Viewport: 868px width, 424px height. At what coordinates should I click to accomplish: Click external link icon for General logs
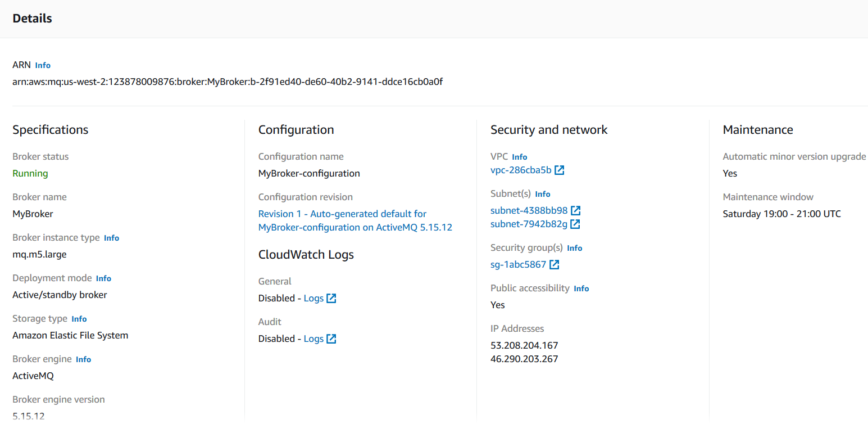pyautogui.click(x=331, y=299)
